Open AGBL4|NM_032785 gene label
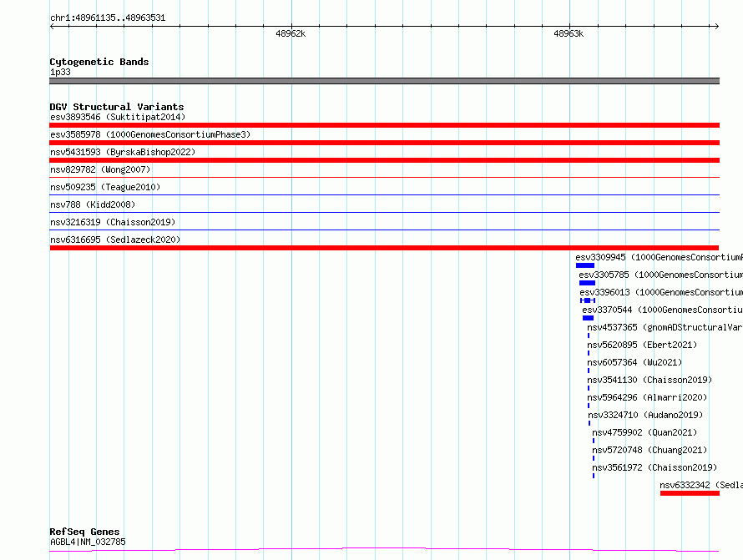The image size is (743, 560). tap(88, 542)
